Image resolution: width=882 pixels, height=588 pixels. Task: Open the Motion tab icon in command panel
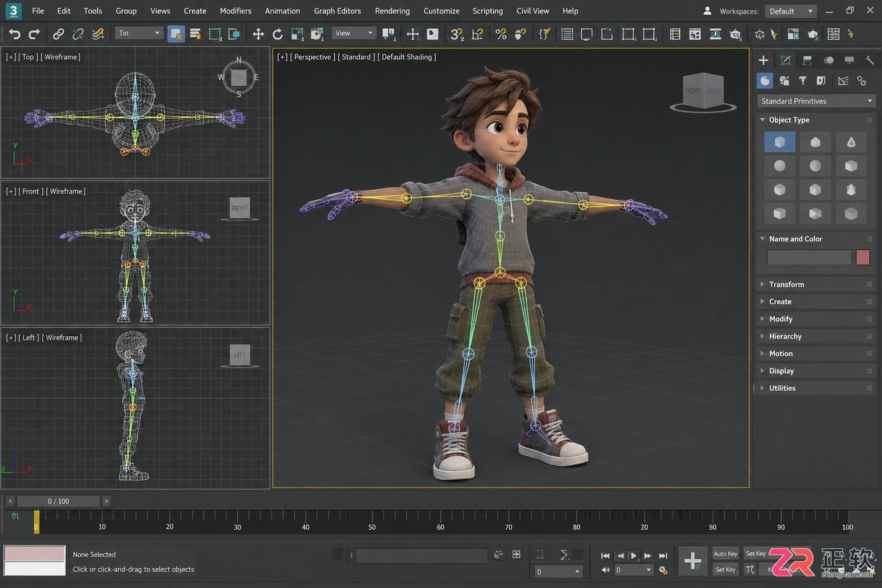(828, 60)
